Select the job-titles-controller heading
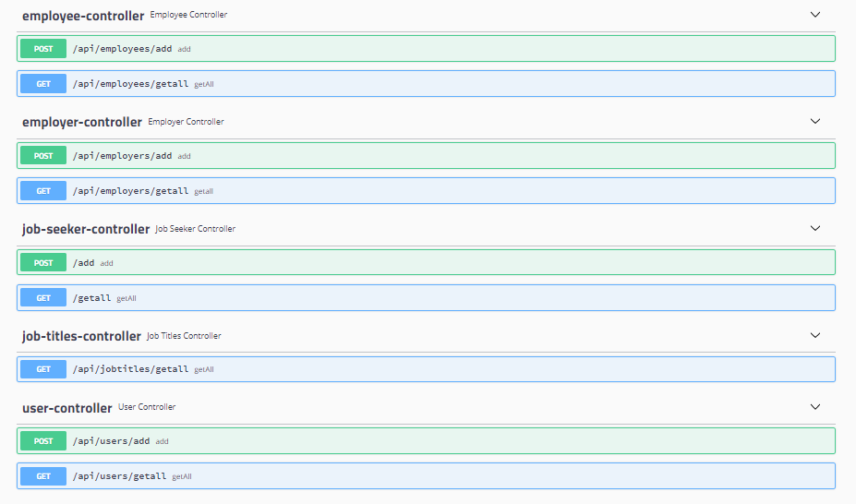856x504 pixels. click(x=81, y=336)
